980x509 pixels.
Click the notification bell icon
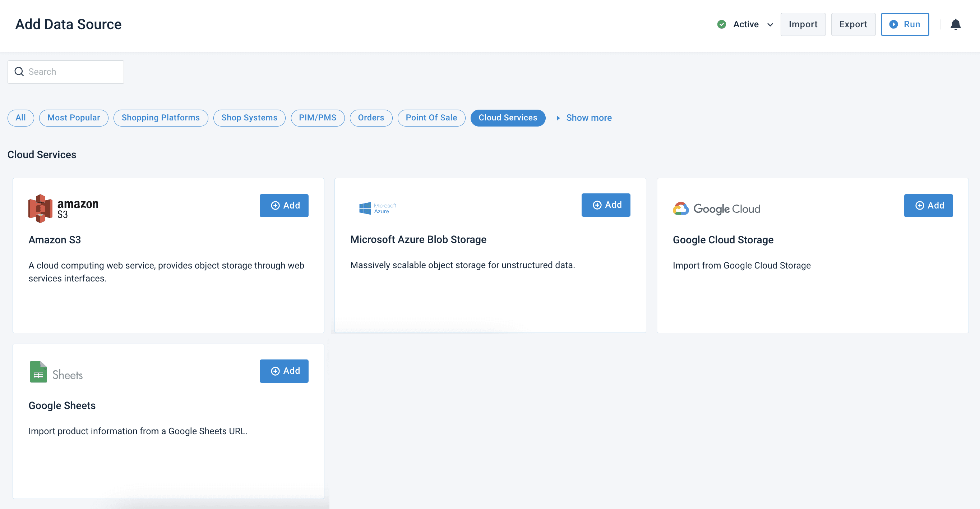point(955,24)
